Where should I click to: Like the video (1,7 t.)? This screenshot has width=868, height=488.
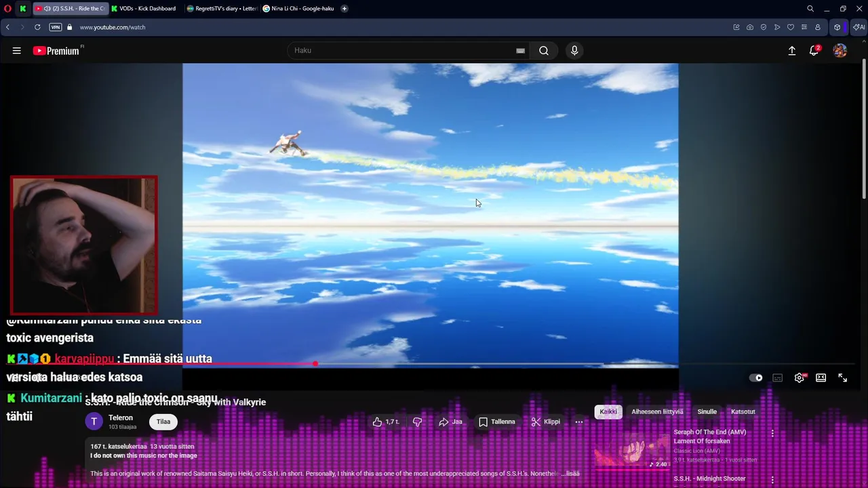[x=385, y=422]
